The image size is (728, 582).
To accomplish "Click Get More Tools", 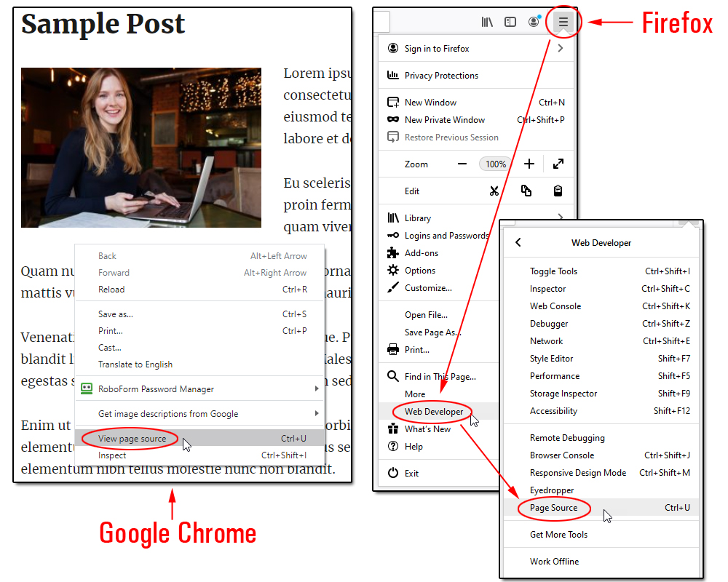I will pos(601,535).
